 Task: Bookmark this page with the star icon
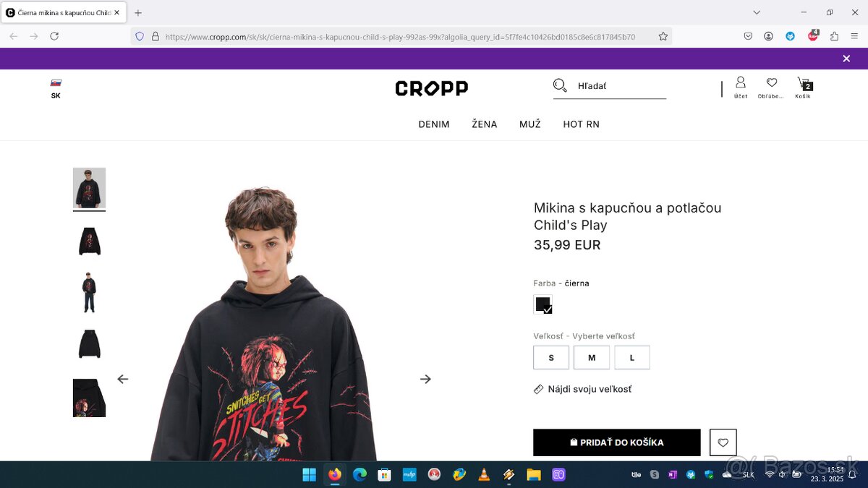point(663,36)
